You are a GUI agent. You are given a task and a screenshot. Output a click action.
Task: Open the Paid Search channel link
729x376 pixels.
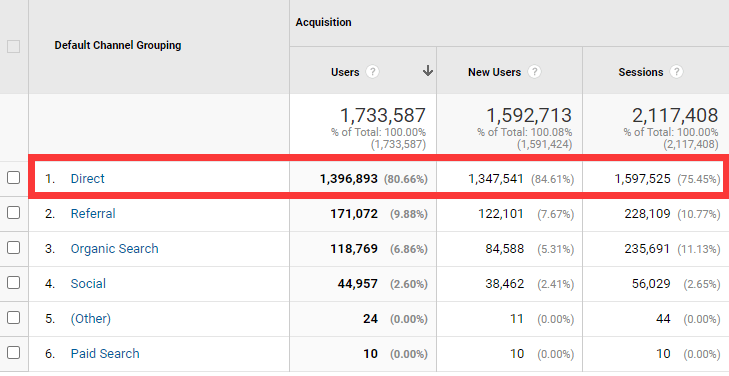[x=105, y=354]
